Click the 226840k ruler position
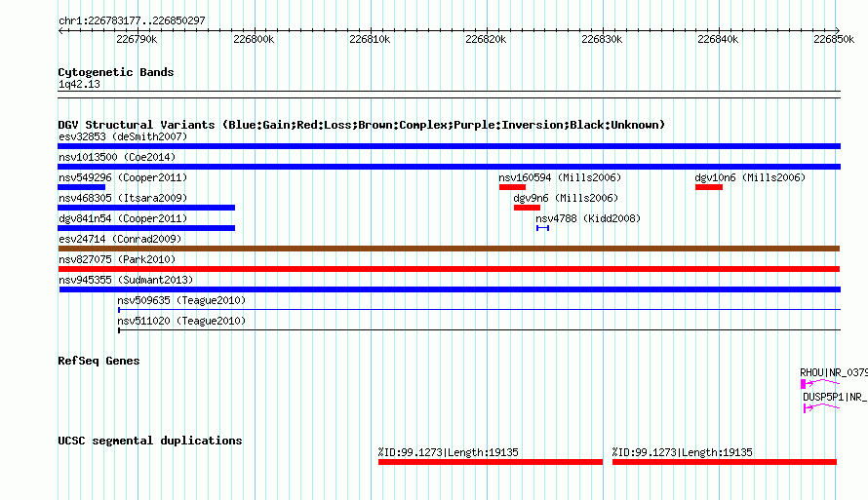The image size is (868, 500). [718, 39]
